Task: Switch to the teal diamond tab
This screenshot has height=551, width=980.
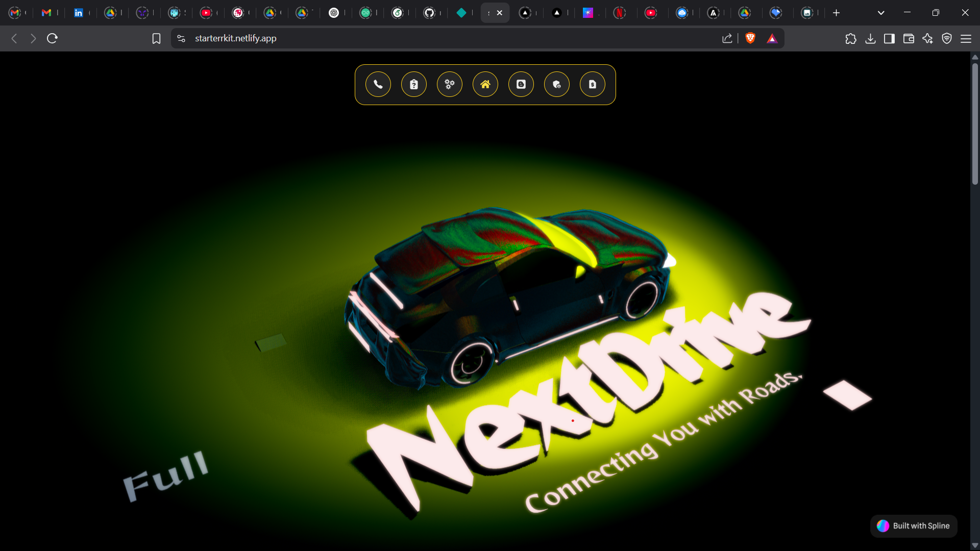Action: [x=461, y=13]
